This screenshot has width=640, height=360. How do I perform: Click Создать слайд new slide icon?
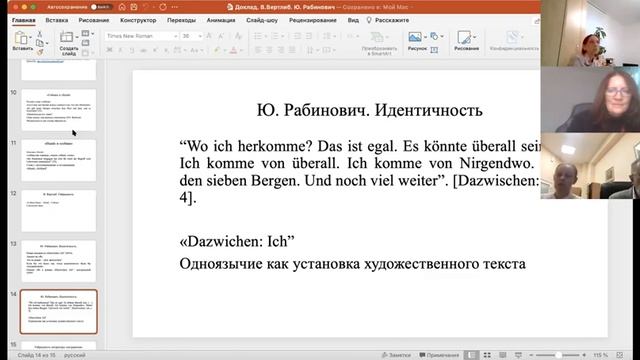tap(66, 37)
